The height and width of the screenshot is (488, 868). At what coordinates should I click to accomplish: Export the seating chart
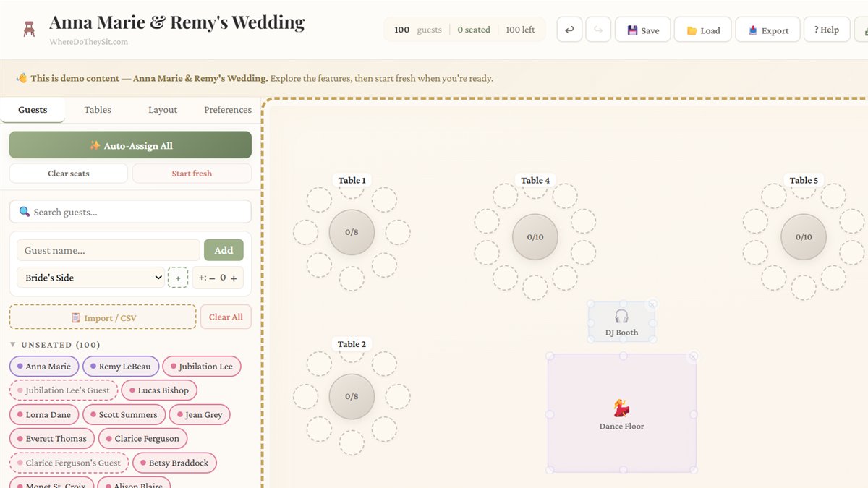click(768, 30)
